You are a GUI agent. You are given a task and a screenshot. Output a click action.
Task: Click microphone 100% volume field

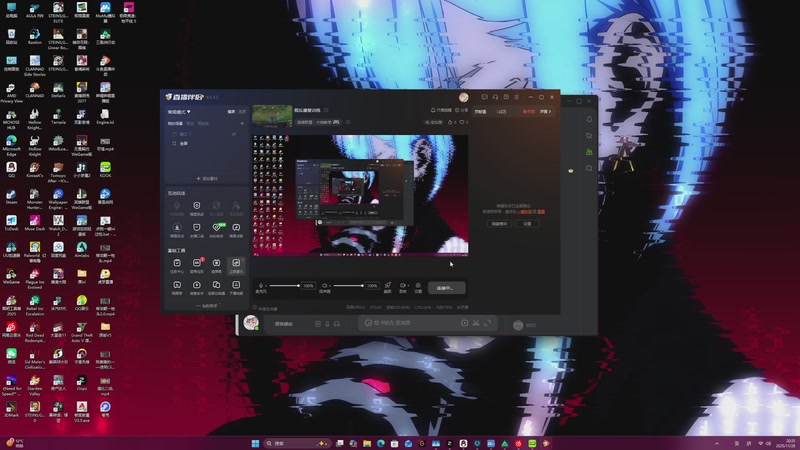[x=308, y=286]
